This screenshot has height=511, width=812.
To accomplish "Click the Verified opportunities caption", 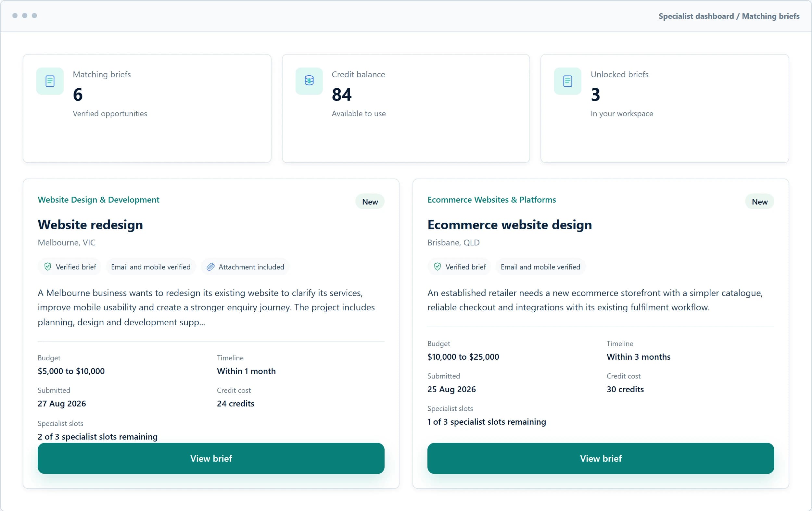I will pos(110,114).
